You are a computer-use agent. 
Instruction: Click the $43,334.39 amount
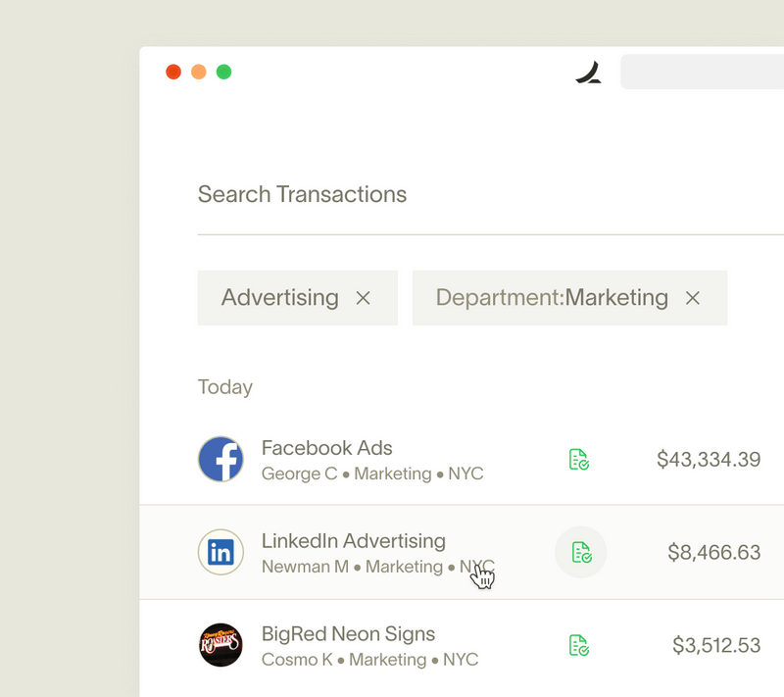tap(709, 460)
